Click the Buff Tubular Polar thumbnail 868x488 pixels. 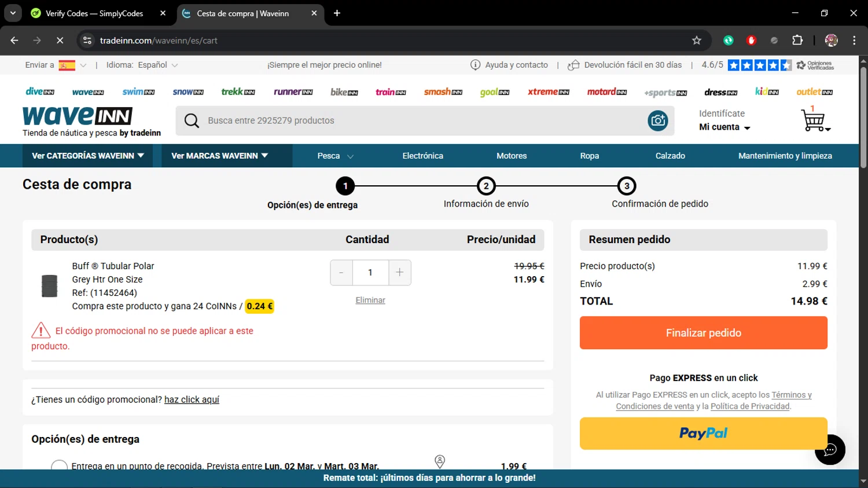pyautogui.click(x=50, y=286)
